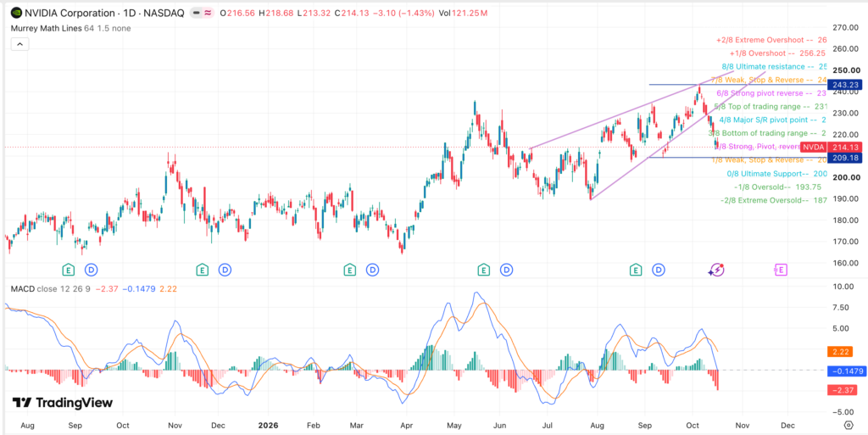This screenshot has width=868, height=435.
Task: Click the dividend D marker near Mar 2026
Action: point(373,270)
